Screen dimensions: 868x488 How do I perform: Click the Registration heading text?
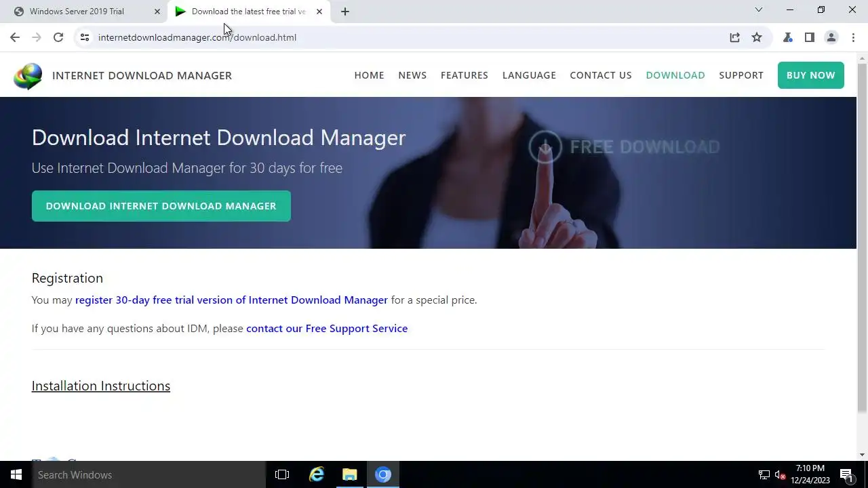point(67,278)
